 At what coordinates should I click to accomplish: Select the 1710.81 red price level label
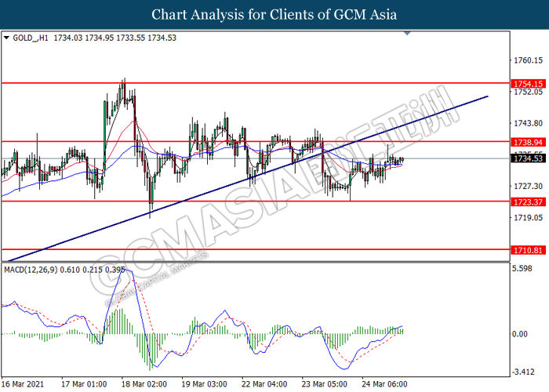[528, 250]
